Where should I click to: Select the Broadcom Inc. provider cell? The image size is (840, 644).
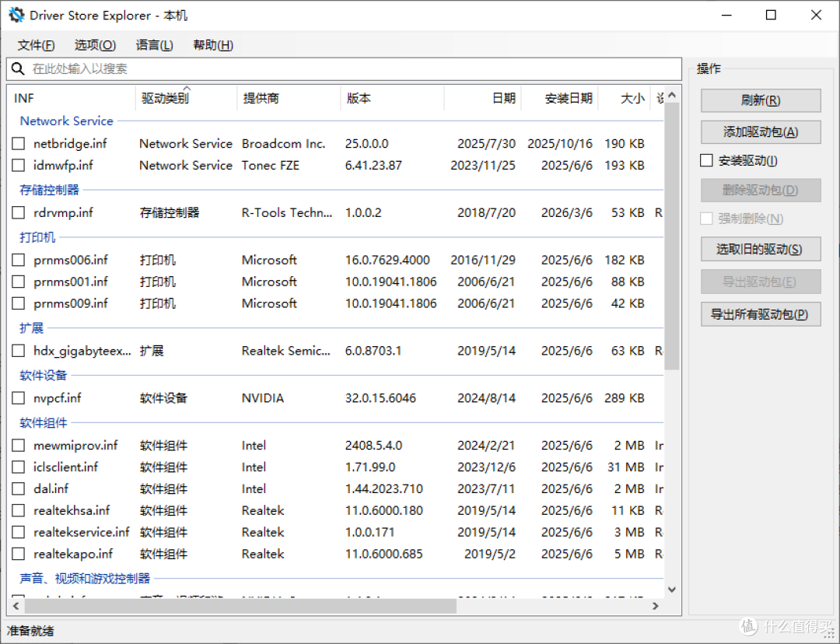pyautogui.click(x=283, y=144)
